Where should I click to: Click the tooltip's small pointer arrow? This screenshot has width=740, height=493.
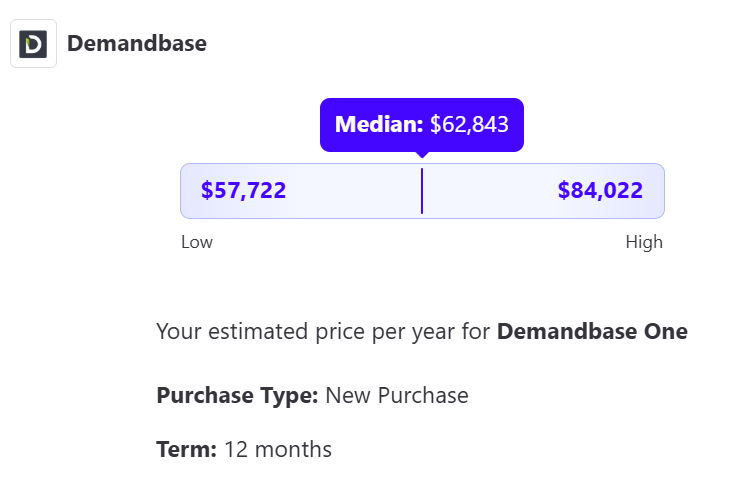click(422, 154)
